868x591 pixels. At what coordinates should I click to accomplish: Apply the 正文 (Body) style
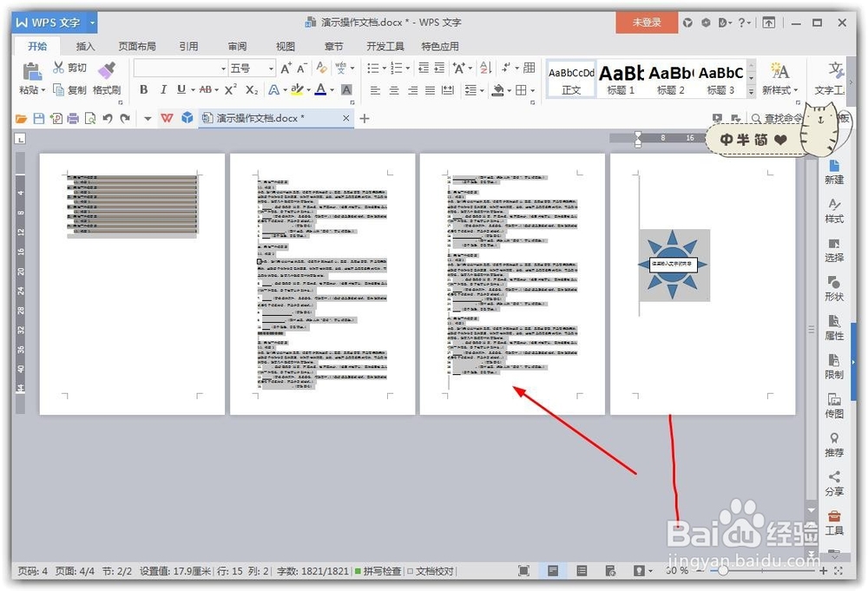point(571,79)
